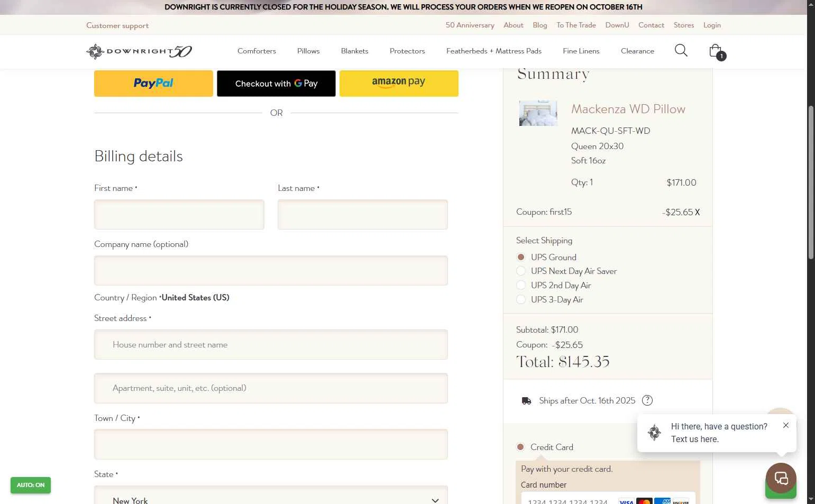Click the delivery truck icon
The width and height of the screenshot is (815, 504).
point(526,401)
